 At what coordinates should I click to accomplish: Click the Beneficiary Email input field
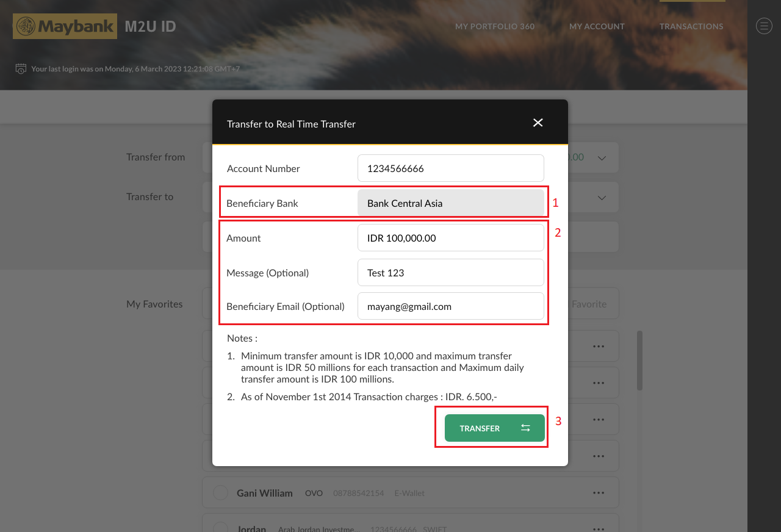(450, 306)
